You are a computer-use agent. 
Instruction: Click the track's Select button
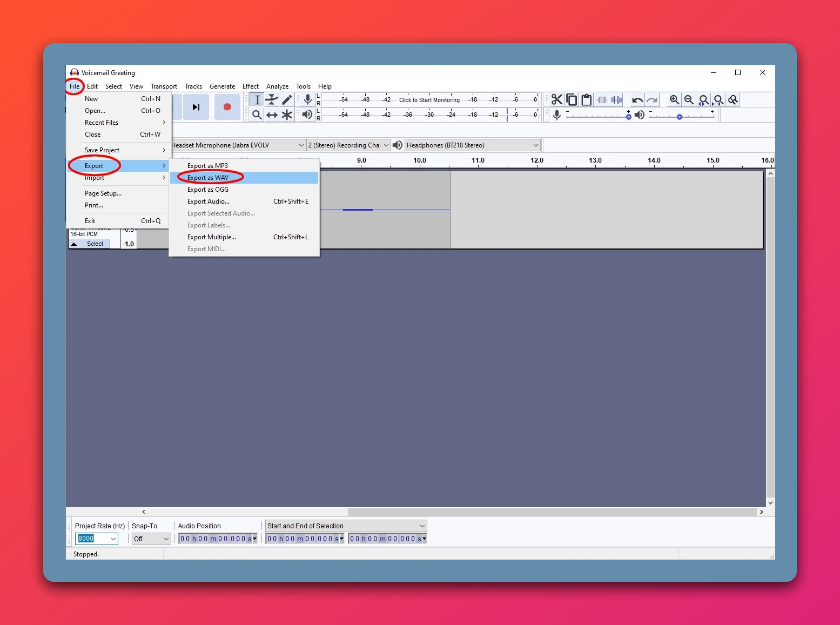coord(95,244)
